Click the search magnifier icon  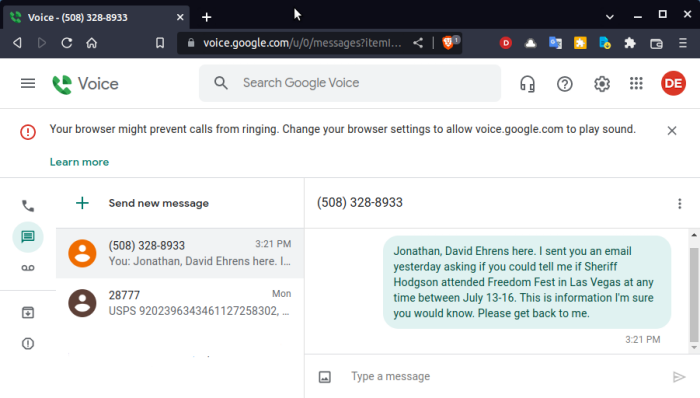click(x=221, y=83)
